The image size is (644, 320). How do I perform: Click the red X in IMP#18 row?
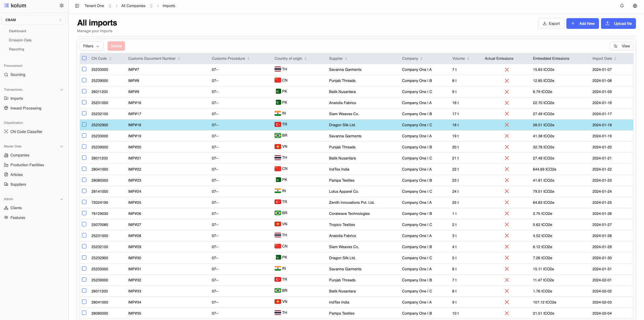coord(507,125)
